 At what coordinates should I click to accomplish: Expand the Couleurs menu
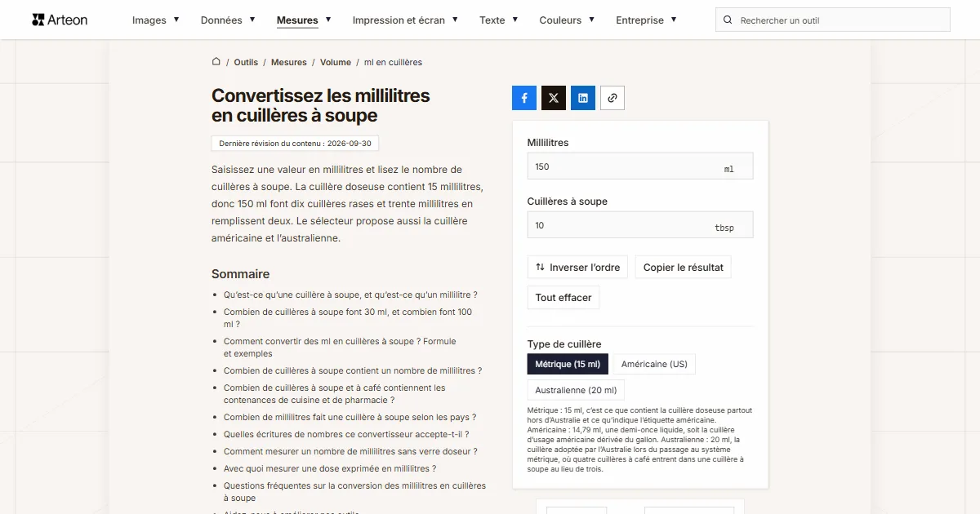(567, 20)
